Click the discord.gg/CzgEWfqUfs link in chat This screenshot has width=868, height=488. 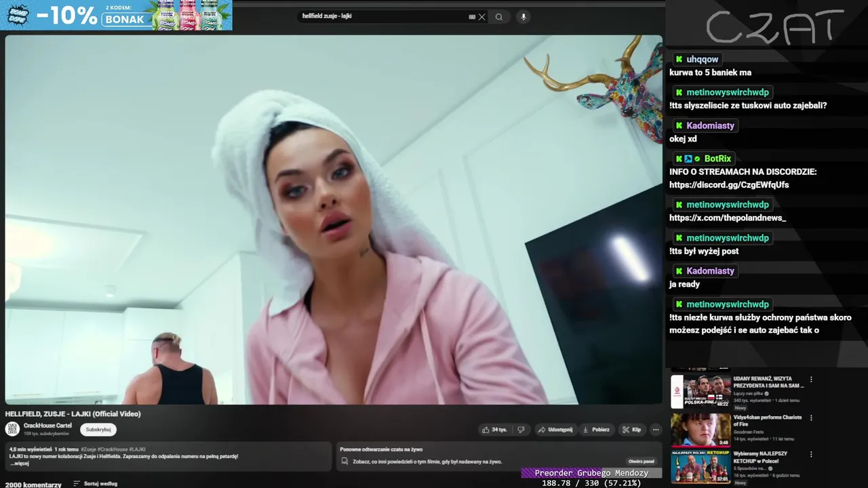[729, 185]
